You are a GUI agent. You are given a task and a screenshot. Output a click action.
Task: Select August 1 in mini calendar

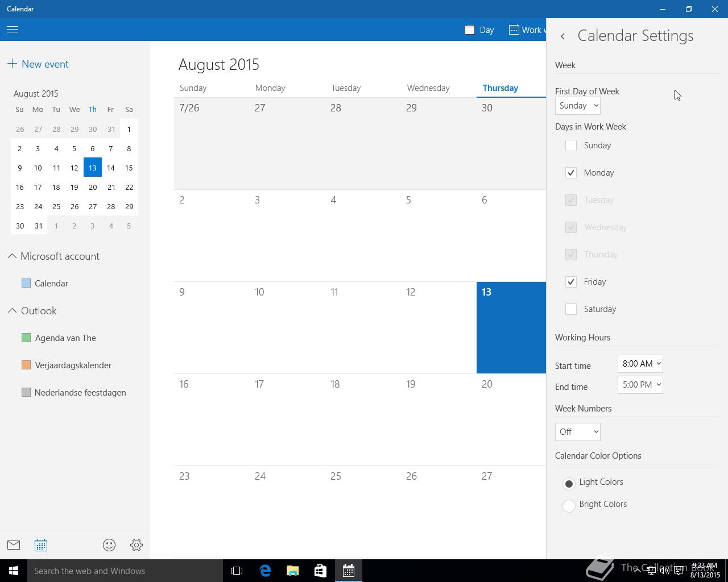[129, 129]
